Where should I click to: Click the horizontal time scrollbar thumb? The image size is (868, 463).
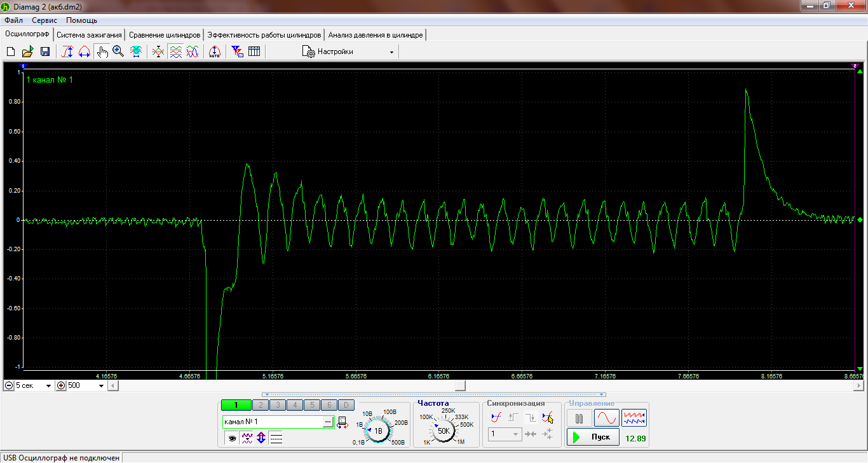click(x=460, y=385)
